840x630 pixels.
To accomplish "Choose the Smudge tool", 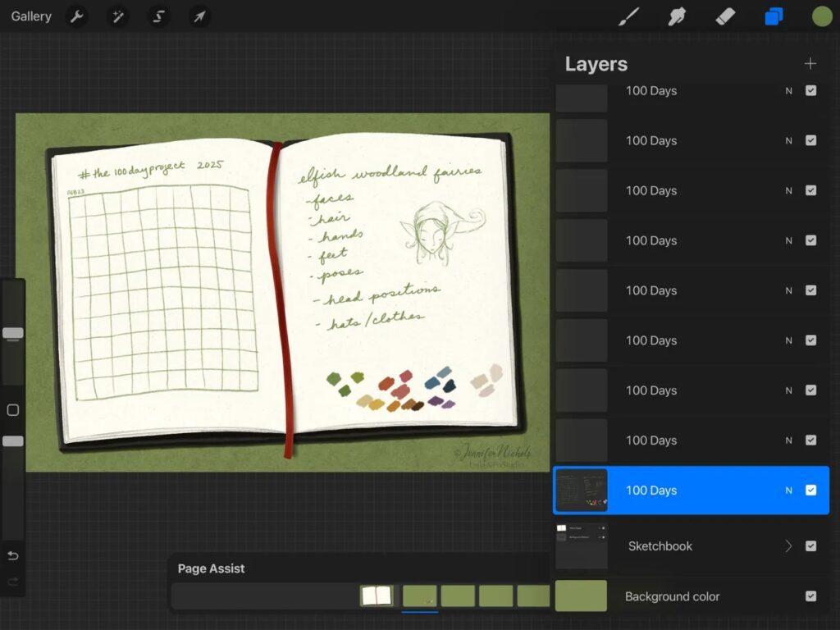I will coord(677,16).
